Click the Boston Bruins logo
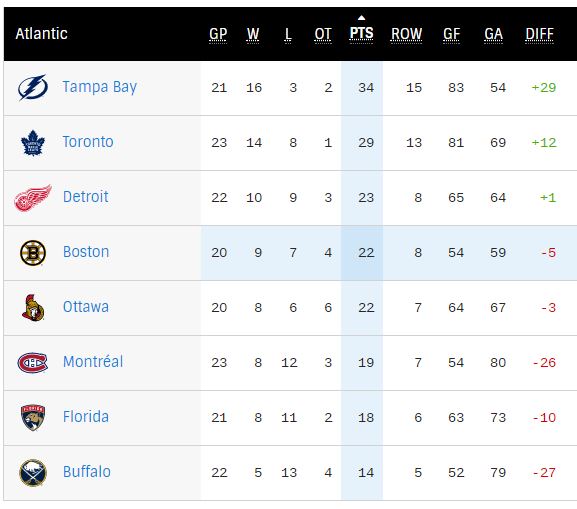The width and height of the screenshot is (577, 509). [33, 253]
